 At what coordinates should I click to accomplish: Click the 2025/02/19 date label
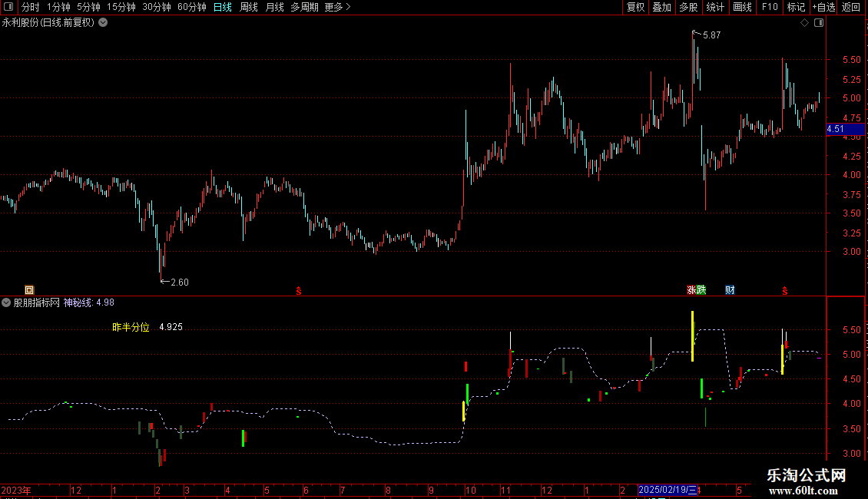tap(668, 490)
